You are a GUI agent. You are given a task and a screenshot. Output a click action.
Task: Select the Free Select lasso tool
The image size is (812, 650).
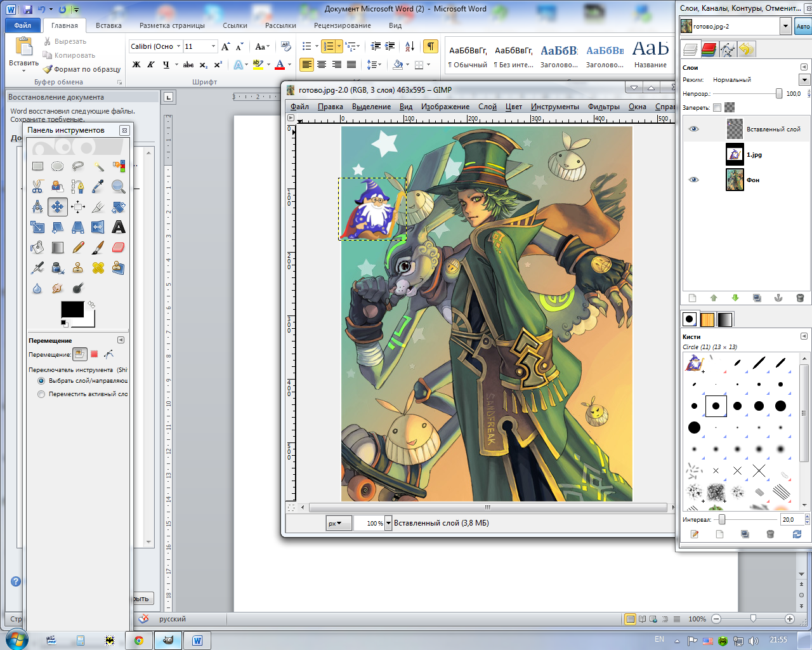click(78, 166)
